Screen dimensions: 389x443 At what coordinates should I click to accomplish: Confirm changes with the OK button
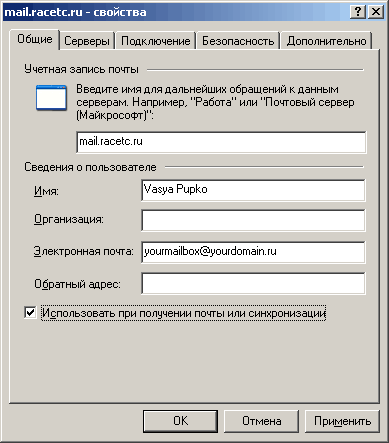tap(180, 421)
